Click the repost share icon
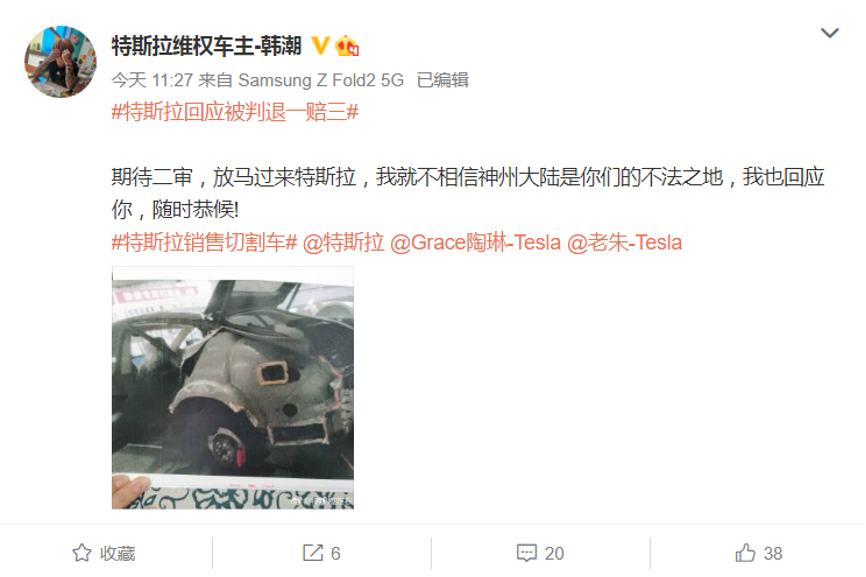The image size is (866, 577). (313, 553)
